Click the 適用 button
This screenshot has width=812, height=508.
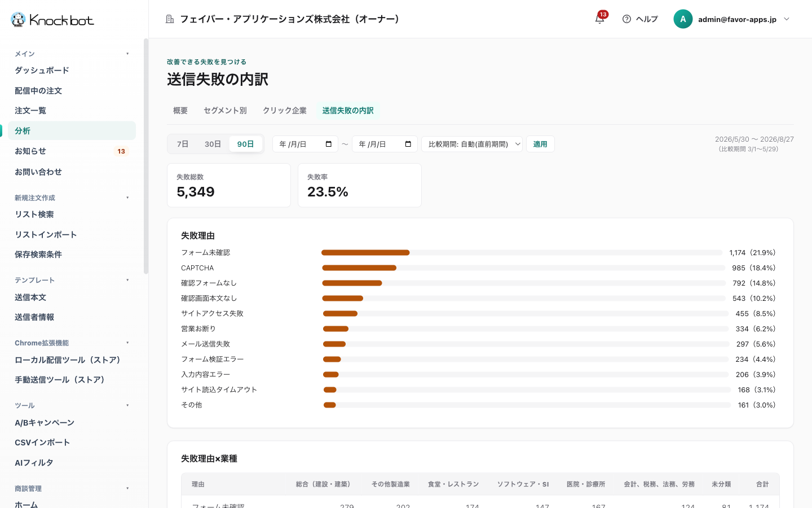point(540,144)
